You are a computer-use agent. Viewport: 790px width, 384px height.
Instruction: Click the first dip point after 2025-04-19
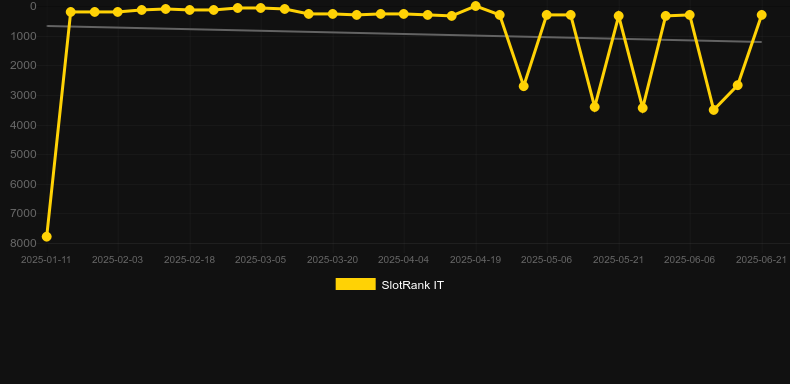coord(523,86)
